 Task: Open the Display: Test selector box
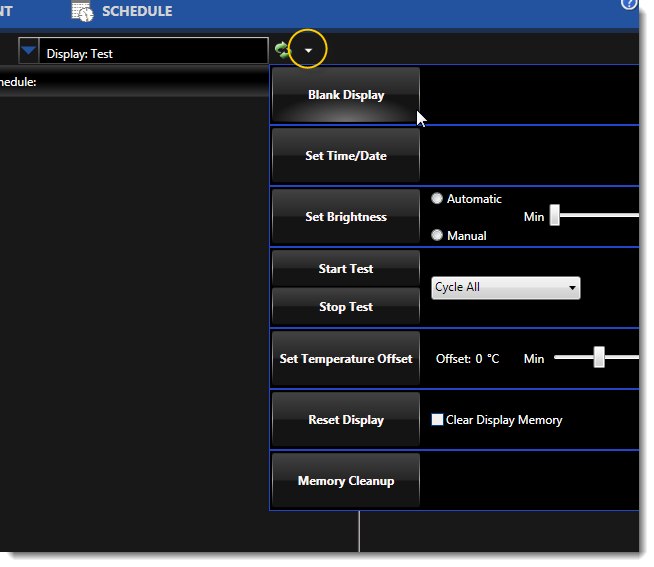(x=152, y=53)
